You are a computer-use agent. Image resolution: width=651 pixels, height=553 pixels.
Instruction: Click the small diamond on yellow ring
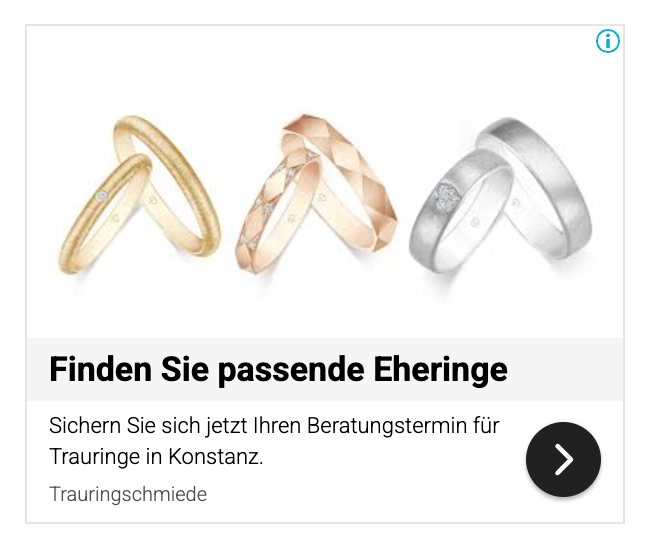[101, 196]
